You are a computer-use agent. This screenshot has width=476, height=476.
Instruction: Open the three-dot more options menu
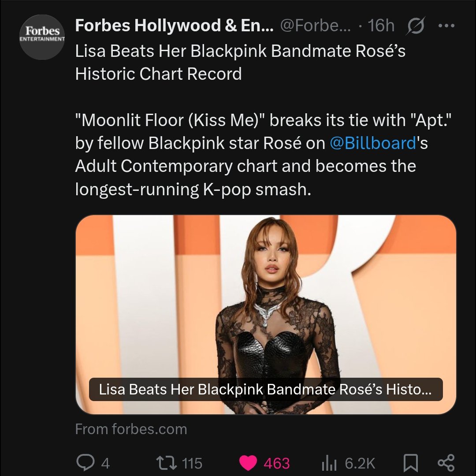pyautogui.click(x=446, y=26)
